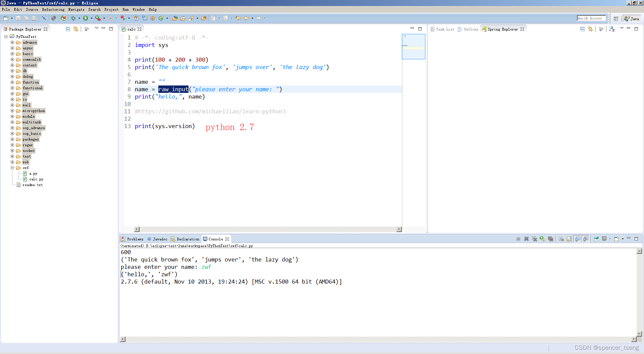Screen dimensions: 644x354
Task: Click the Quick Access search field
Action: 591,18
